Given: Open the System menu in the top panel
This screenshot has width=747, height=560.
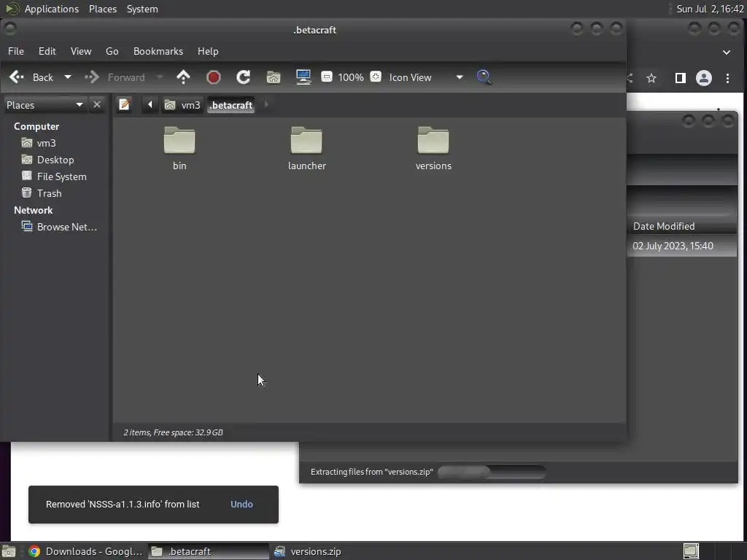Looking at the screenshot, I should (142, 9).
